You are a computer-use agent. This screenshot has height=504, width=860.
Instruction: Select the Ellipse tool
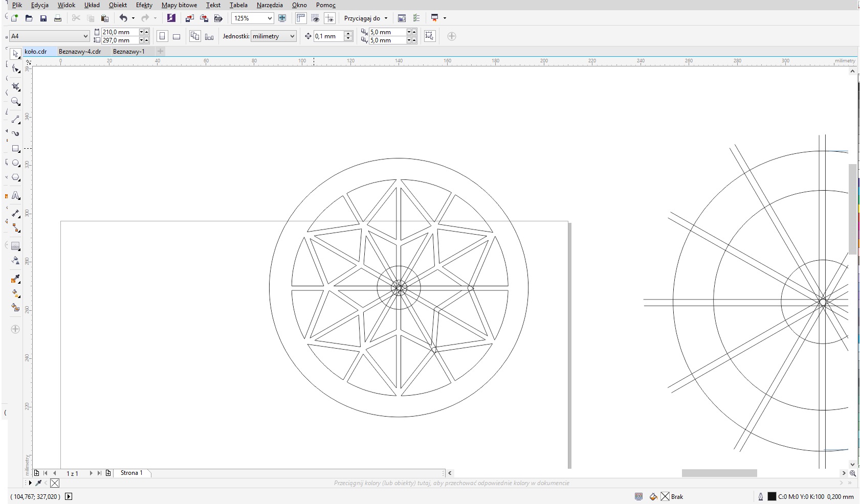tap(16, 163)
